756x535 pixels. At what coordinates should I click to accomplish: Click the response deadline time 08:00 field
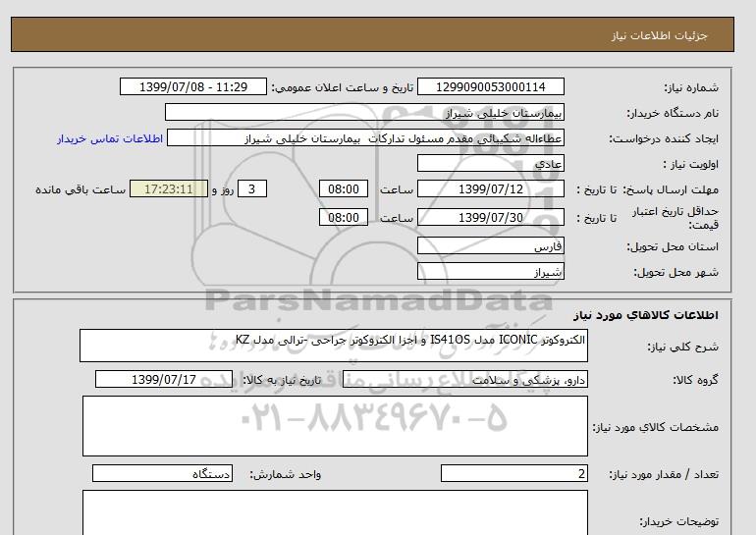click(344, 188)
